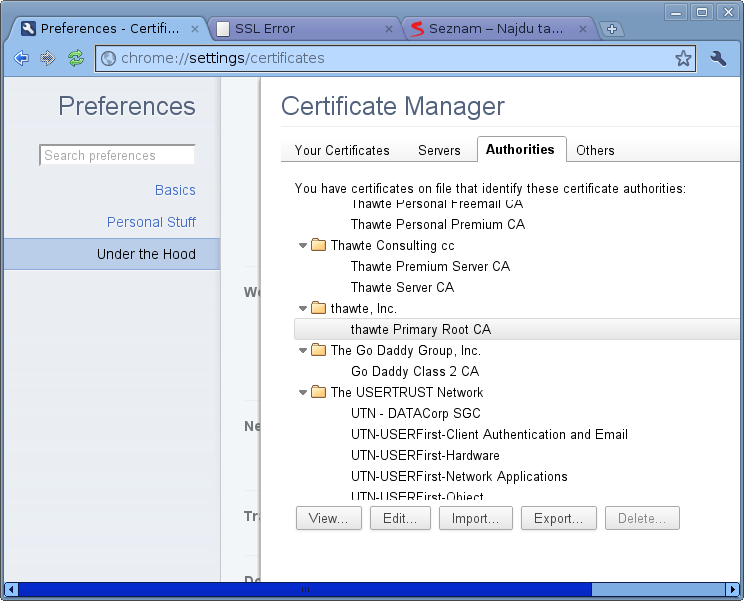Select thawte Primary Root CA
744x601 pixels.
coord(517,329)
